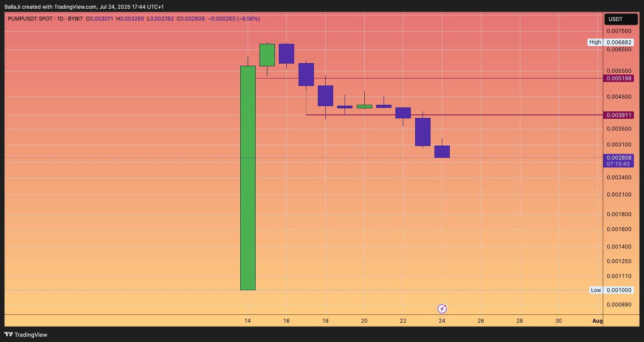This screenshot has width=644, height=342.
Task: Click the Aug label on the time axis
Action: click(x=597, y=321)
